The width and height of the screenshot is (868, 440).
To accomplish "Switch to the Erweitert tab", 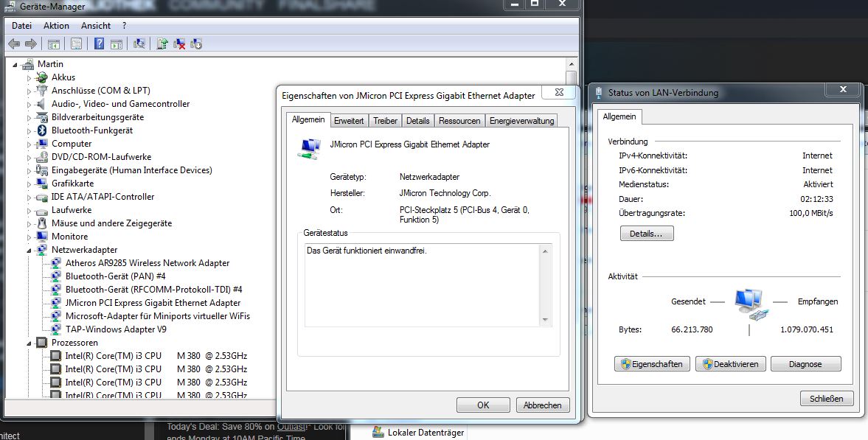I will pyautogui.click(x=349, y=121).
